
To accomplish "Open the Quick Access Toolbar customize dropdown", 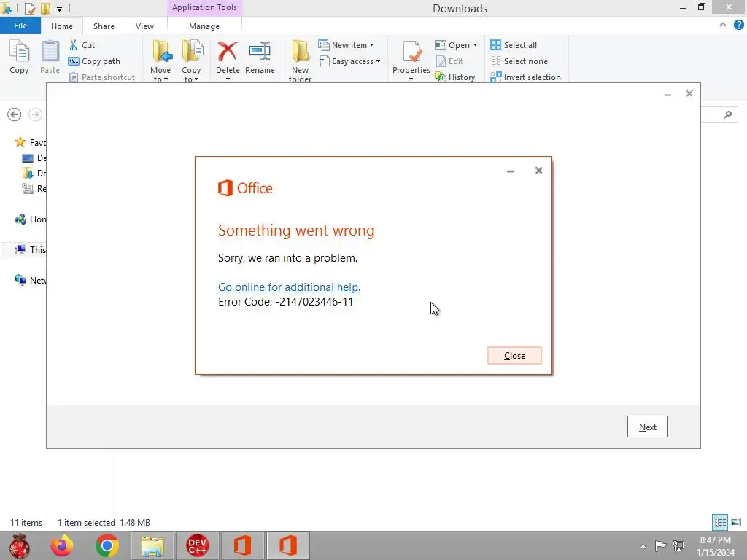I will point(59,9).
